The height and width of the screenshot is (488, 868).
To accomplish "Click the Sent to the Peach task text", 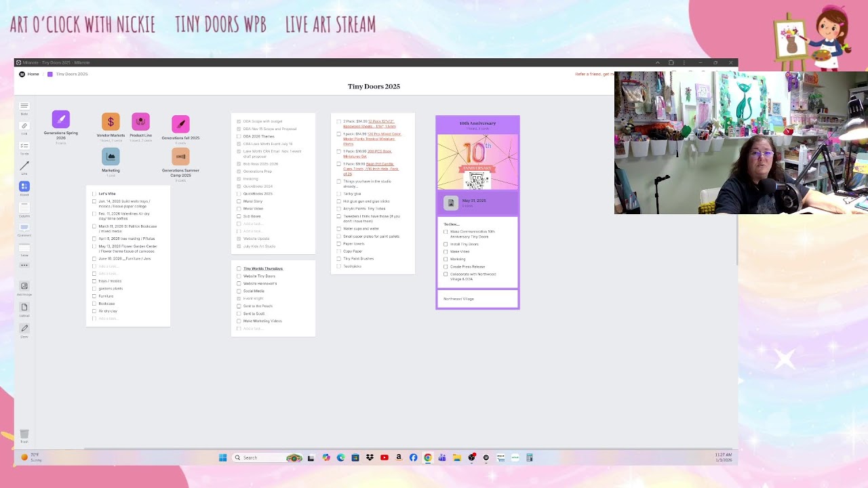I will coord(258,306).
